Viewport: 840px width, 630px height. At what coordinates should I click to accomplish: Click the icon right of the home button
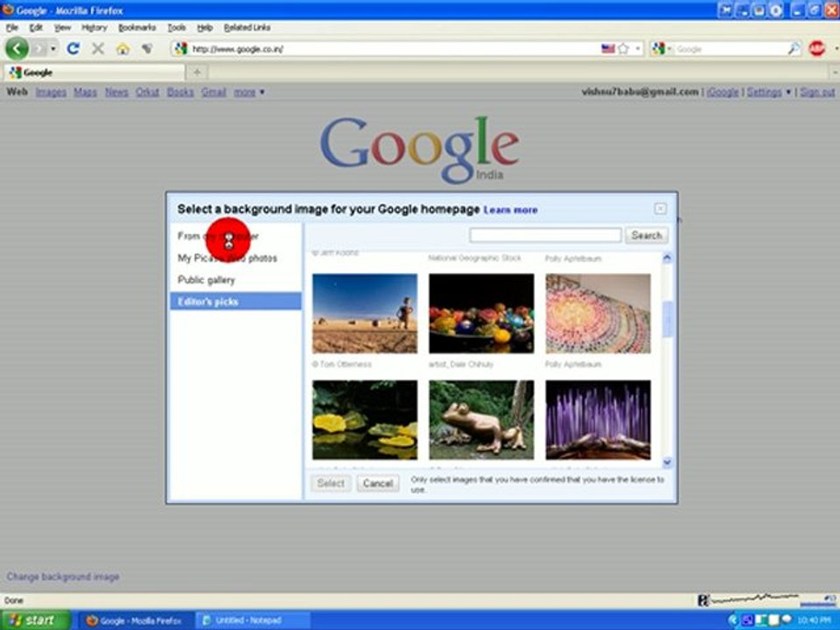pos(147,49)
